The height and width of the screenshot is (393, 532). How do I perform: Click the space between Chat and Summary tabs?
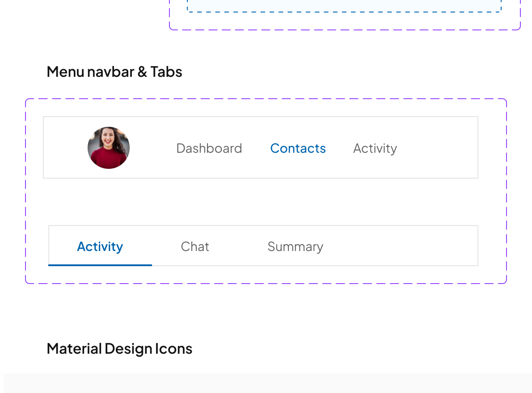(238, 247)
